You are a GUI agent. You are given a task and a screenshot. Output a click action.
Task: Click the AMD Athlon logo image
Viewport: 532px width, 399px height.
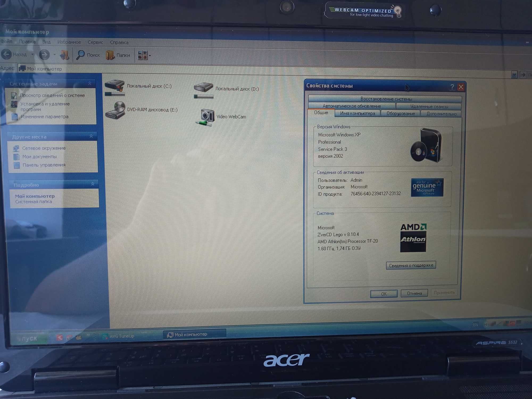413,238
